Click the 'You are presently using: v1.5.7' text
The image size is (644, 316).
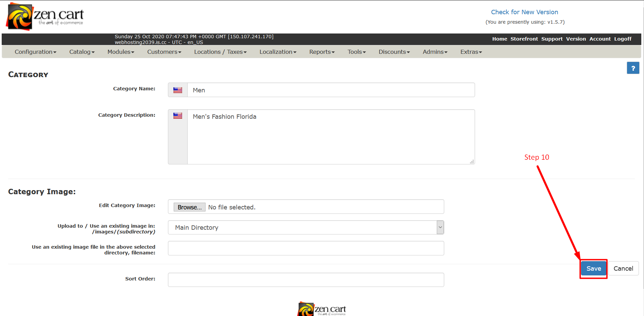tap(525, 22)
